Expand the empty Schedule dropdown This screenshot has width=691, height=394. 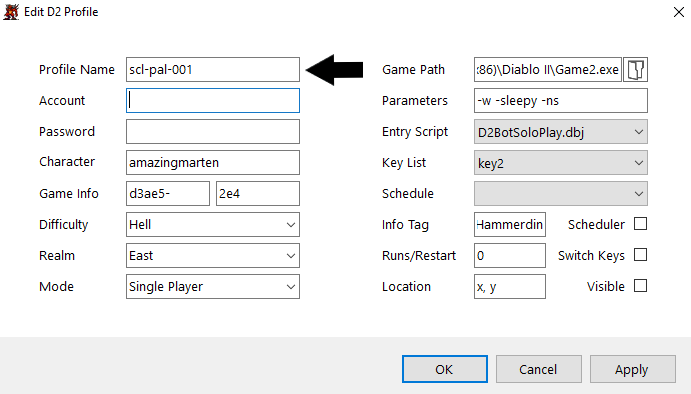[561, 193]
